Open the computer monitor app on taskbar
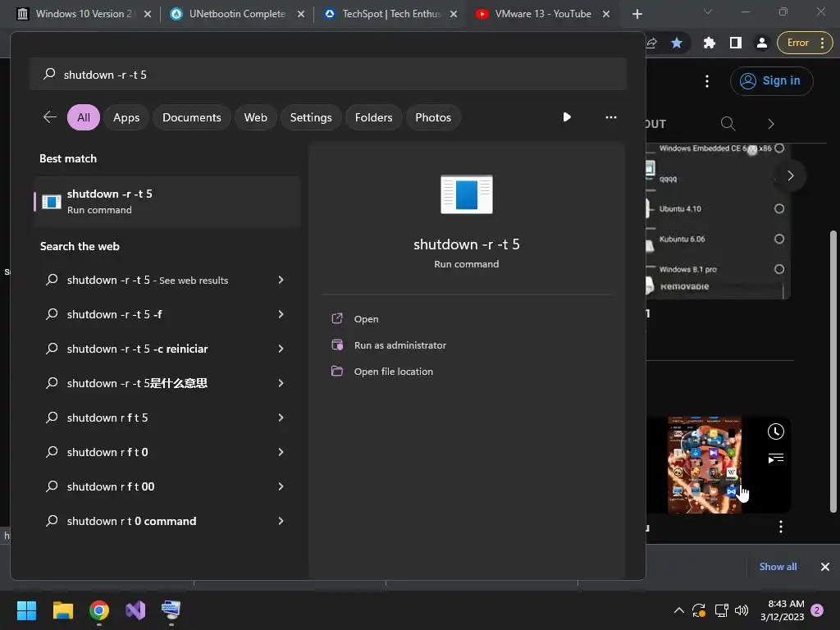The height and width of the screenshot is (630, 840). pos(171,609)
